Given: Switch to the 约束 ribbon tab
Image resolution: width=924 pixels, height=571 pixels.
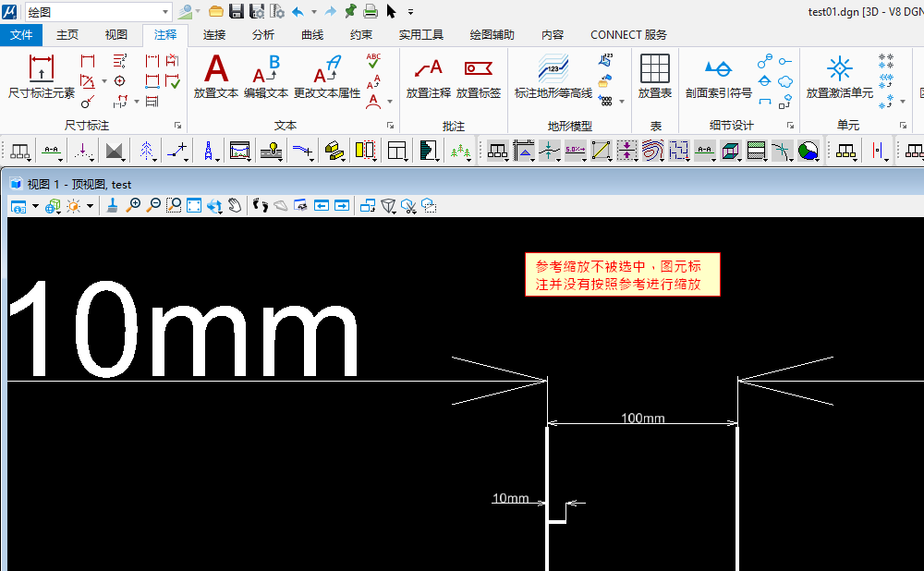Looking at the screenshot, I should point(360,35).
